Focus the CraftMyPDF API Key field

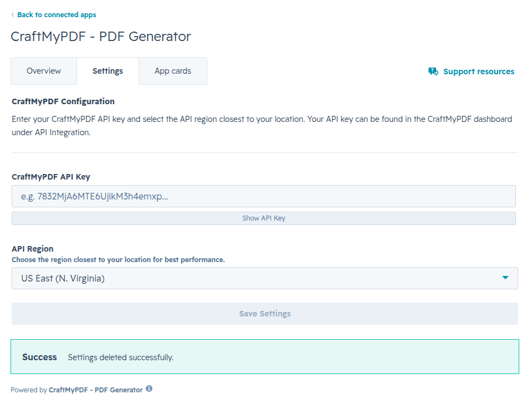click(x=264, y=196)
